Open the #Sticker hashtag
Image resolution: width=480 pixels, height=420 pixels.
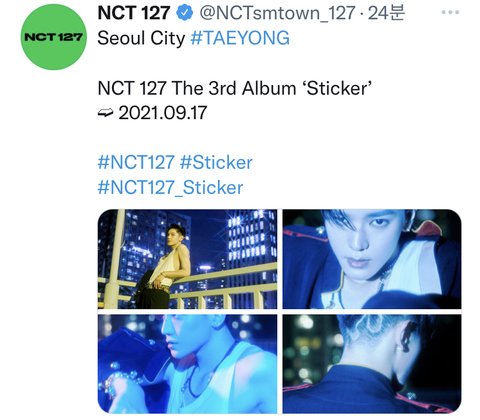(216, 162)
